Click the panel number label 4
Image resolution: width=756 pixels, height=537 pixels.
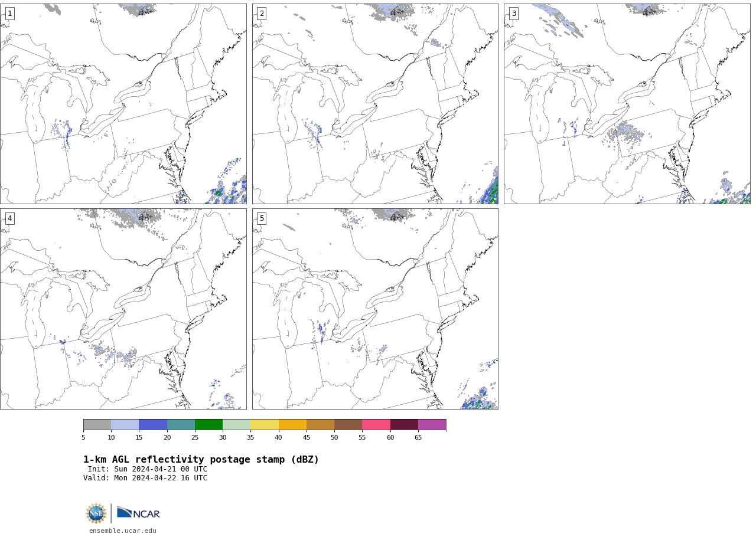tap(9, 218)
